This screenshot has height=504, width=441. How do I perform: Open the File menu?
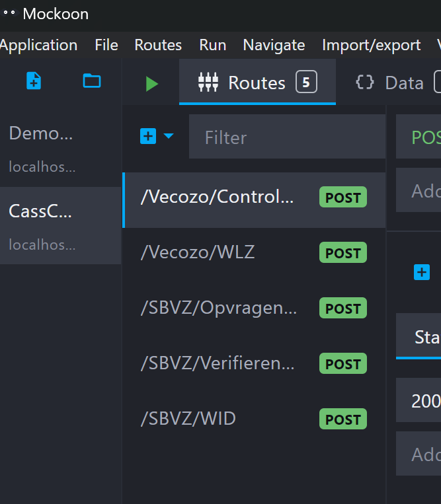click(x=106, y=45)
